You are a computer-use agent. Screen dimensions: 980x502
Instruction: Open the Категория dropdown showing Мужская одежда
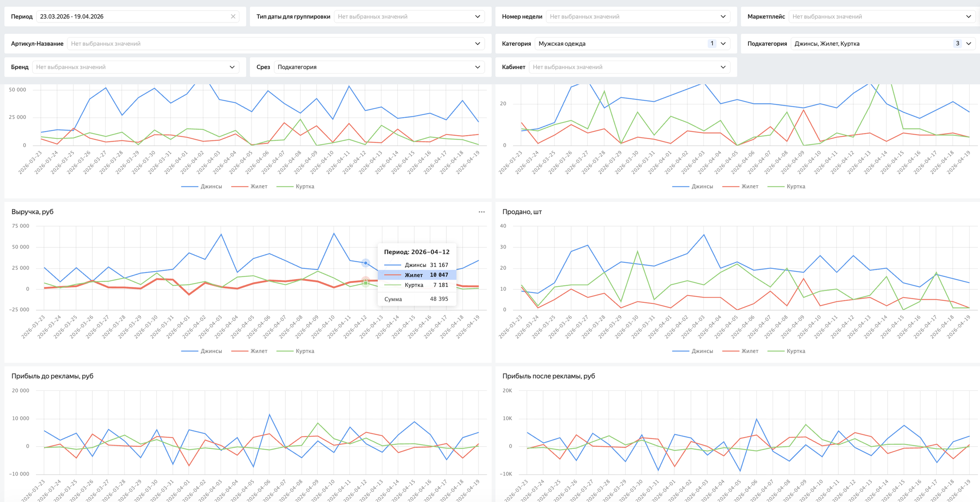pos(632,44)
